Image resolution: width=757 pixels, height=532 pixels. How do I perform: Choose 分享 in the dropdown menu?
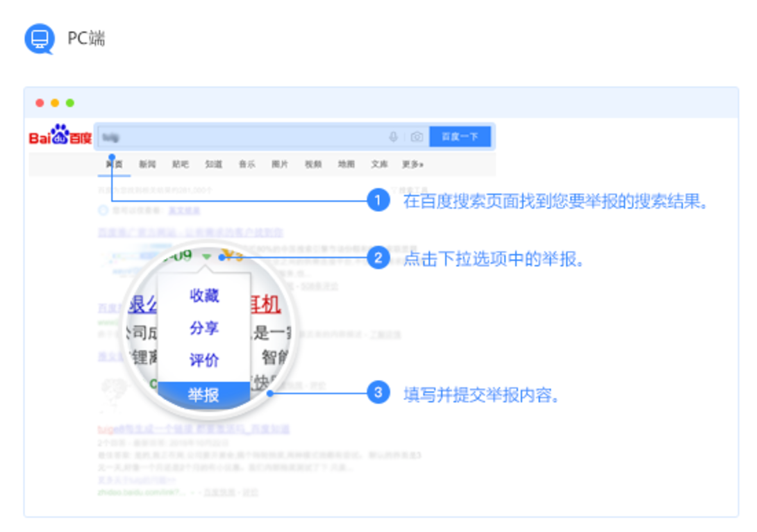click(x=204, y=329)
